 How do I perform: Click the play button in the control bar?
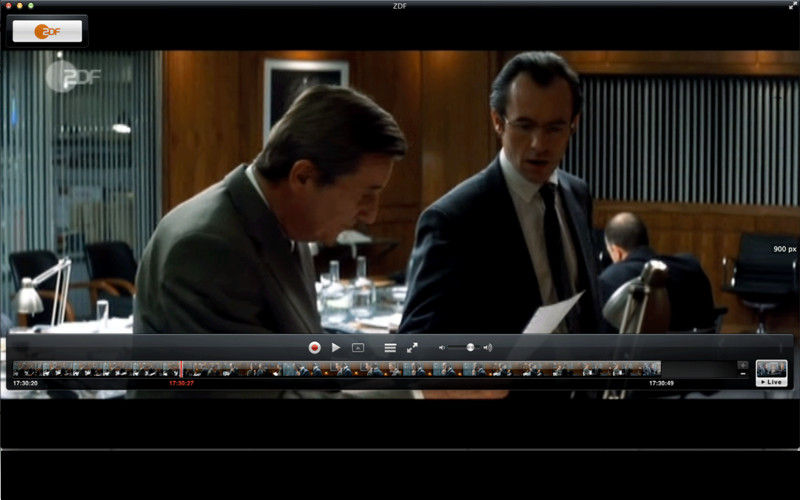pos(336,347)
